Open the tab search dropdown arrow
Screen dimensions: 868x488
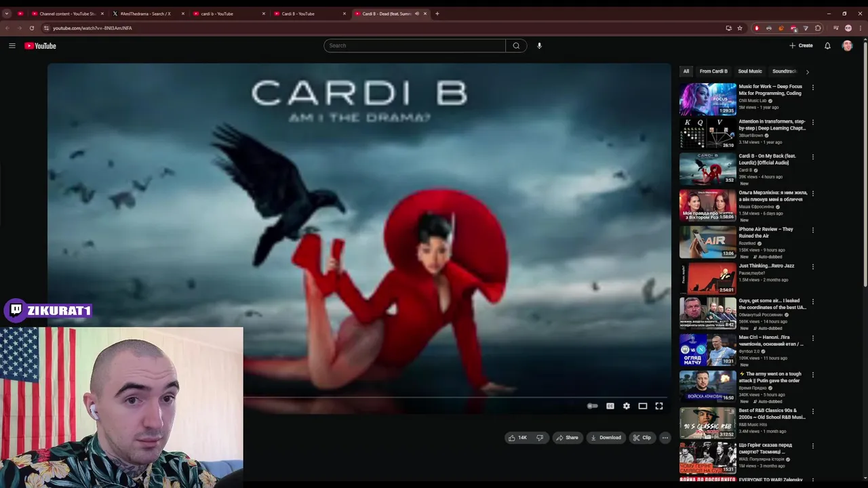point(7,14)
